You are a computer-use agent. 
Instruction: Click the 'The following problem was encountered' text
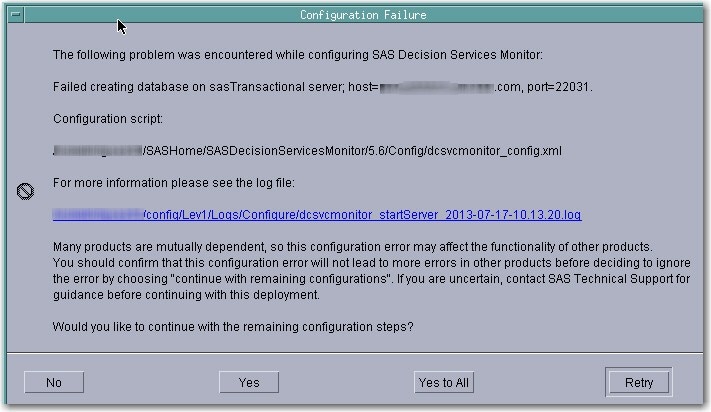coord(160,55)
